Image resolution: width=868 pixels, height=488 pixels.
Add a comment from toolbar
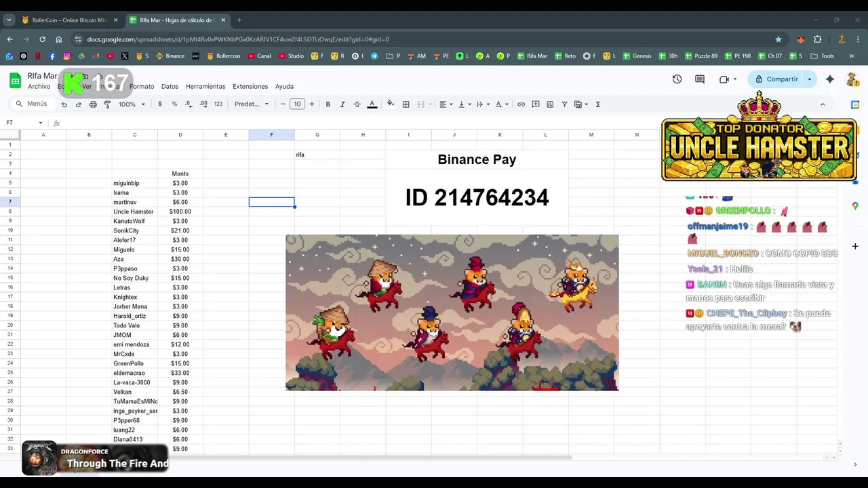pos(536,104)
